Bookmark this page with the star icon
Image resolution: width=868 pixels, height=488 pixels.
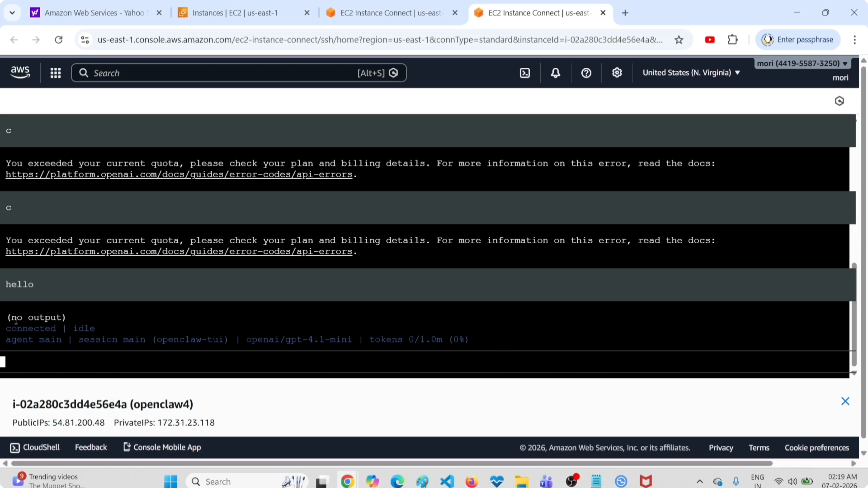[679, 39]
